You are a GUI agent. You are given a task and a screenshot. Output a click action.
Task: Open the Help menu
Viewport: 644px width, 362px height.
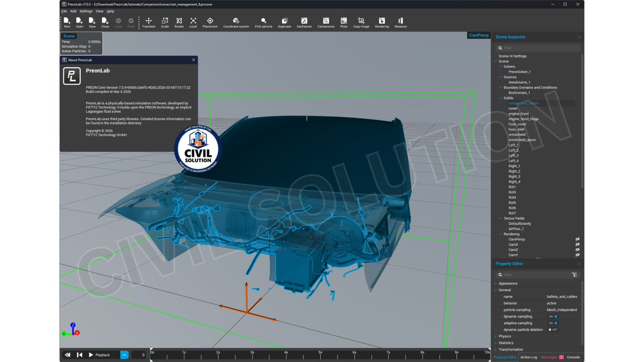click(x=111, y=11)
